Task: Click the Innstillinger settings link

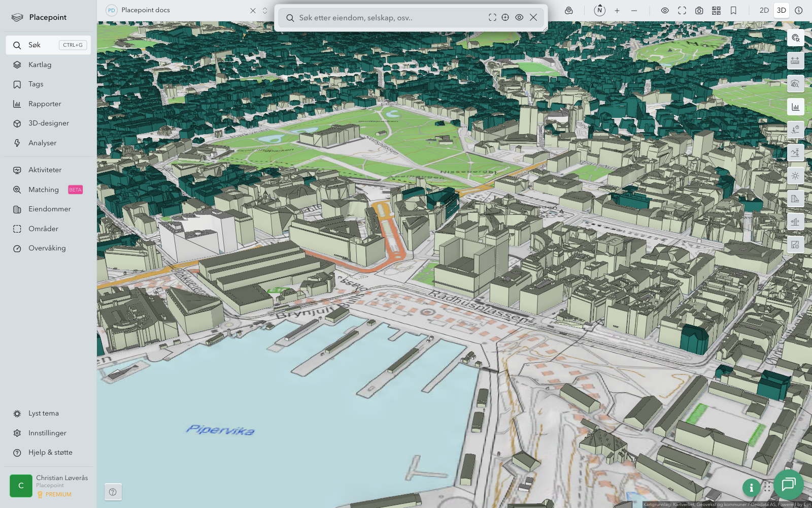Action: [47, 433]
